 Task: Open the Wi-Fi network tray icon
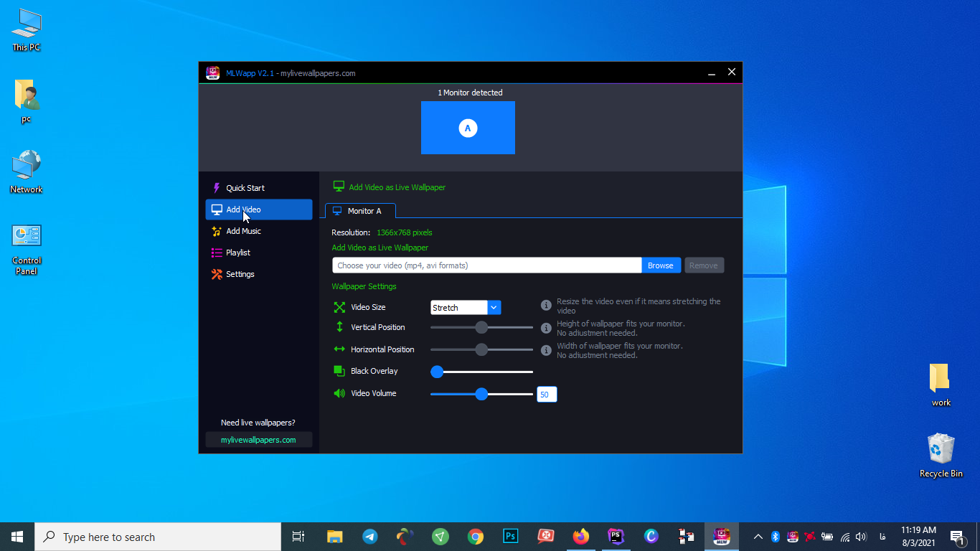pos(844,537)
